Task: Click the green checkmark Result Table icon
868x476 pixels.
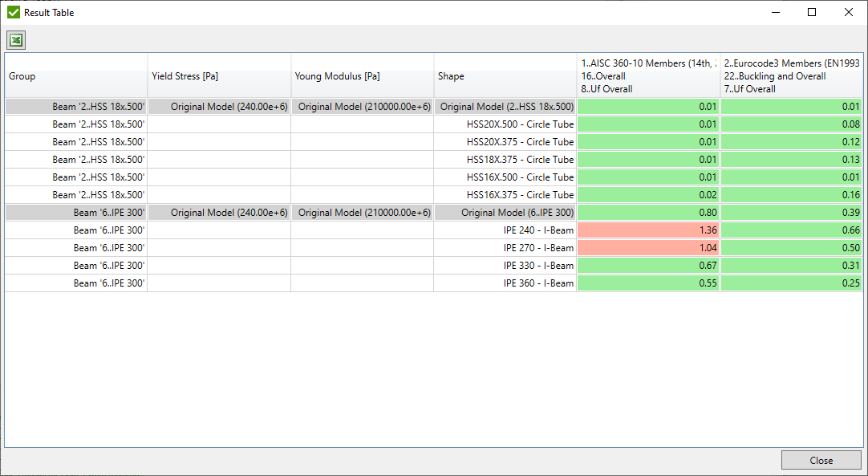Action: pos(11,12)
